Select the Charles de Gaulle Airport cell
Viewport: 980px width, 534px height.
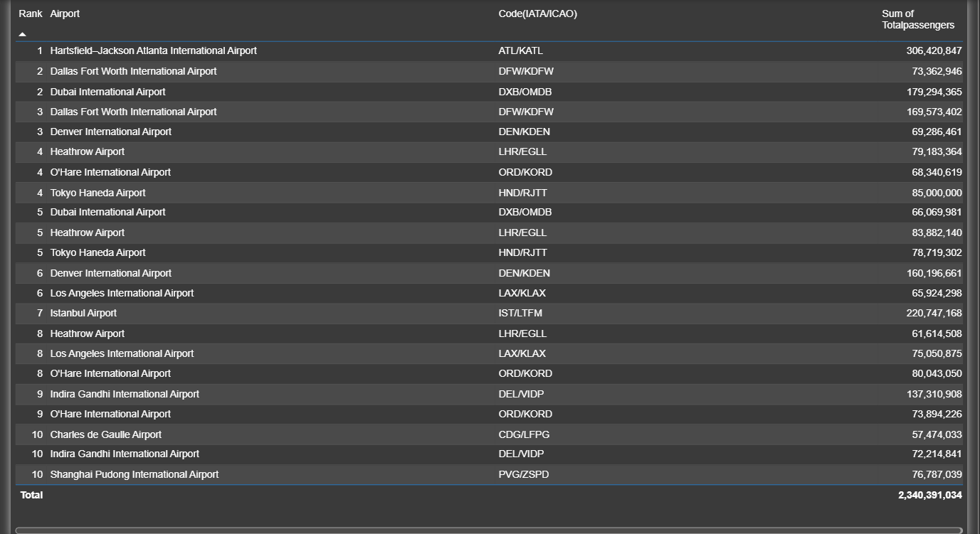click(105, 434)
